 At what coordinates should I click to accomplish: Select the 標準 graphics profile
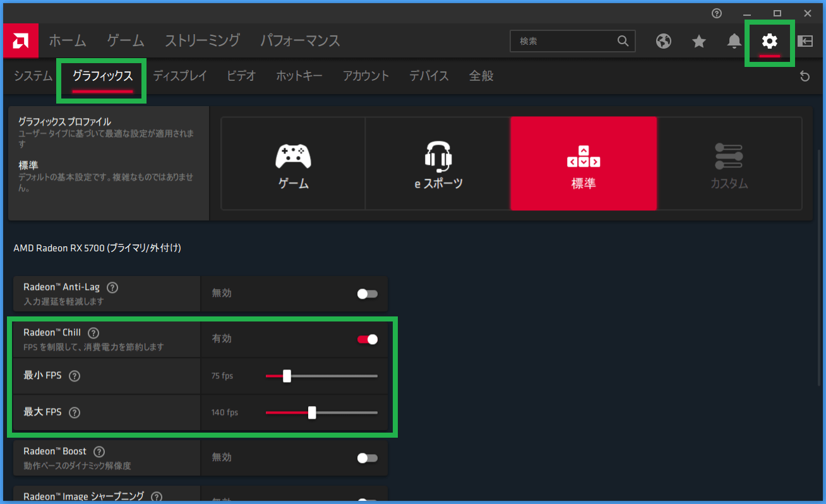[x=584, y=164]
